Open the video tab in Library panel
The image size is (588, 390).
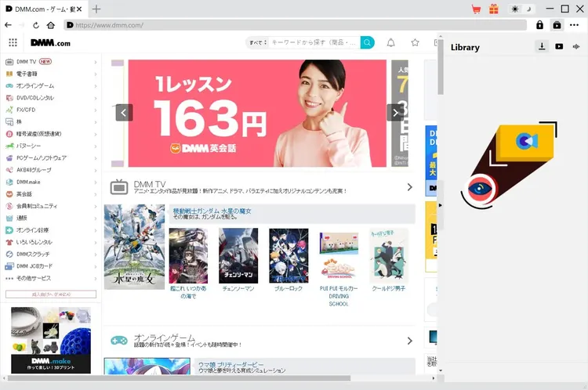(559, 47)
